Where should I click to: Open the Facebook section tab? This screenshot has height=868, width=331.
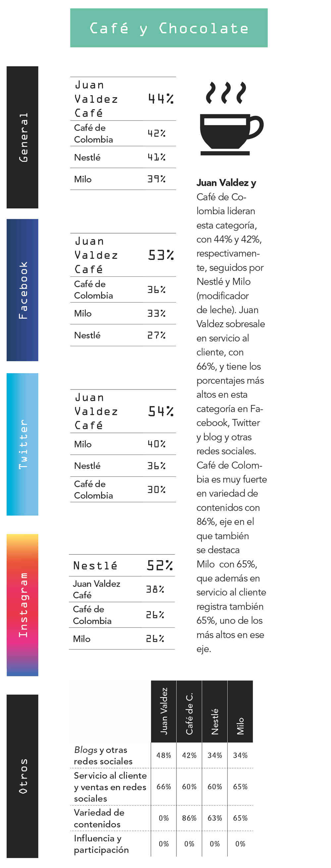(22, 290)
